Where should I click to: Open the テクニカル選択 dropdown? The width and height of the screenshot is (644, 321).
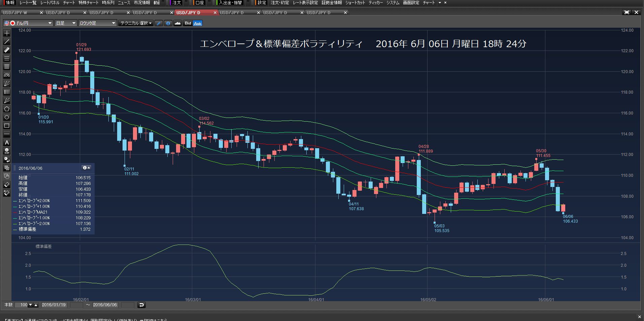(136, 23)
